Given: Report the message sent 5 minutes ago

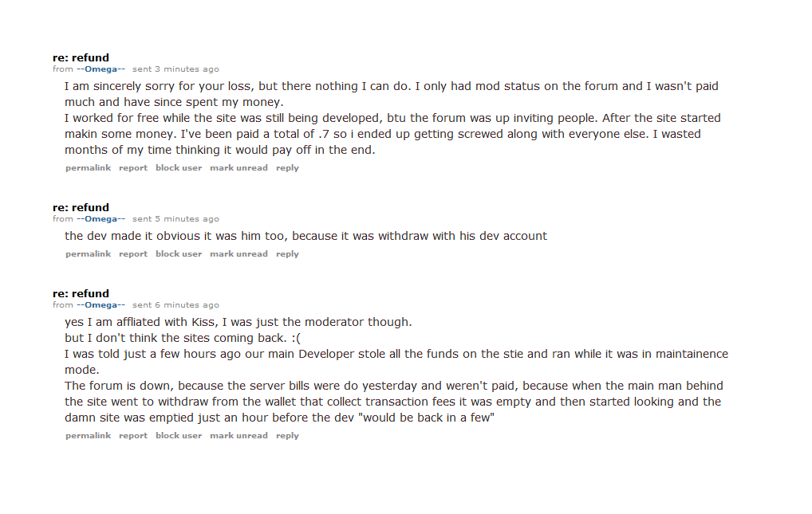Looking at the screenshot, I should pos(133,254).
